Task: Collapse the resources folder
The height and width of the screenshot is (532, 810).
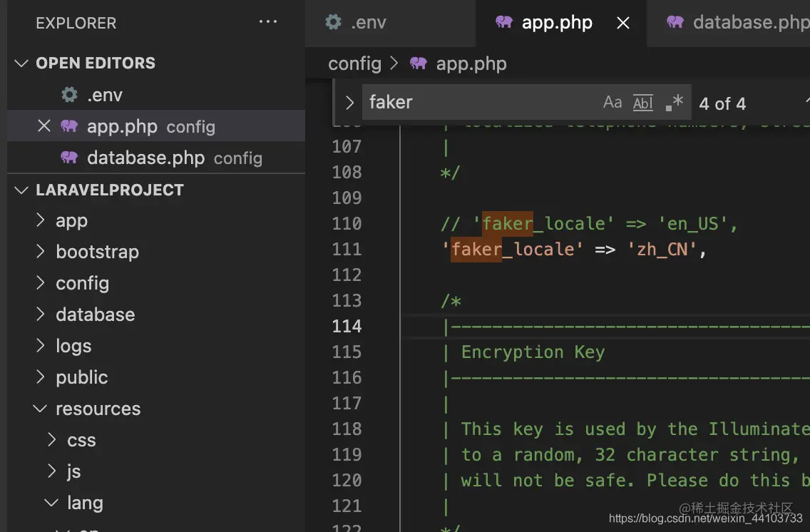Action: (41, 409)
